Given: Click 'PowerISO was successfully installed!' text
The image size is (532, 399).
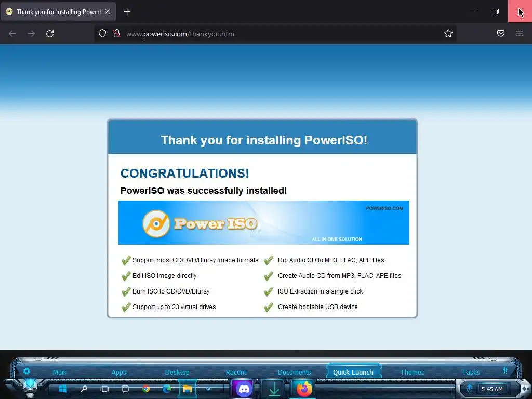Looking at the screenshot, I should [204, 190].
